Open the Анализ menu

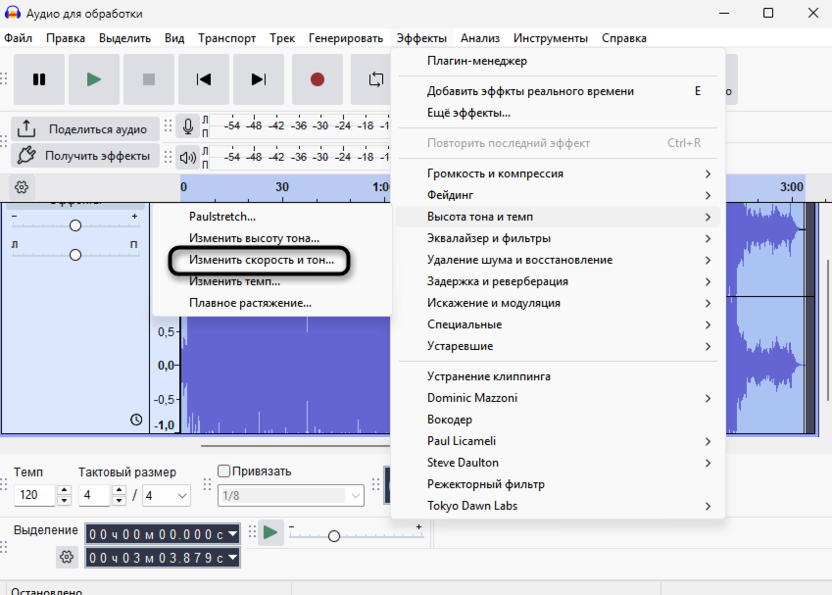(x=480, y=38)
